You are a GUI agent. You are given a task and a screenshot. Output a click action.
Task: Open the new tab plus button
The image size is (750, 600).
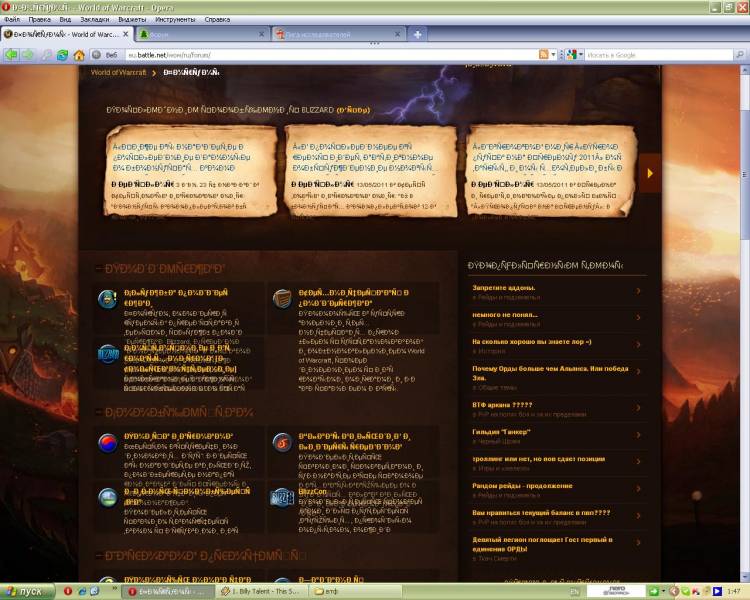point(417,34)
